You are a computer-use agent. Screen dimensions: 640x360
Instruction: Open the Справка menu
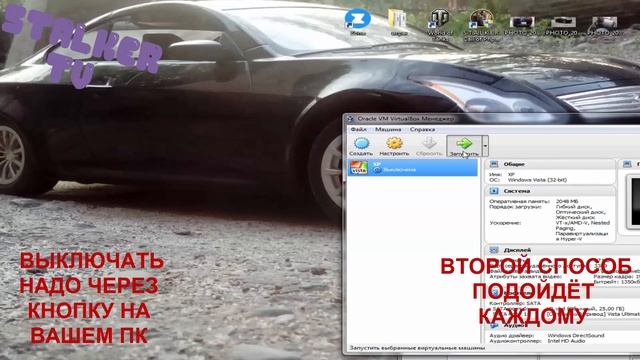pyautogui.click(x=422, y=129)
